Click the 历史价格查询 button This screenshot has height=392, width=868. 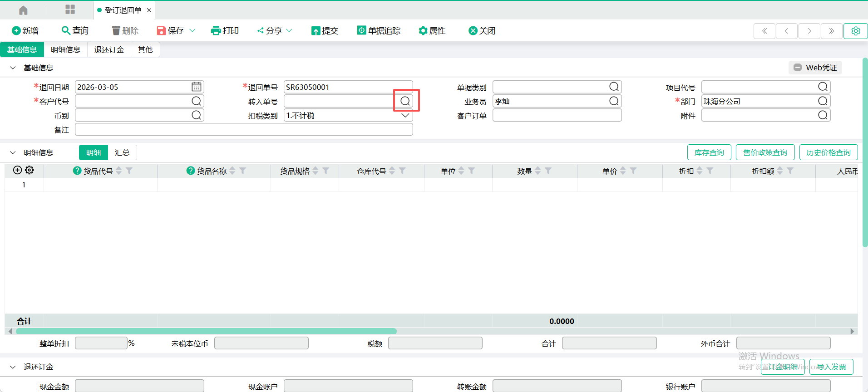click(x=828, y=153)
